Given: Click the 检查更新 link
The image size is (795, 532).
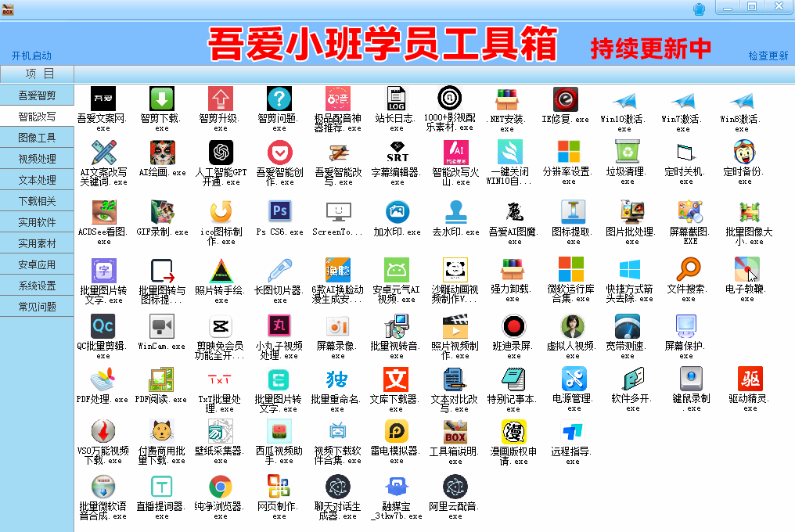Looking at the screenshot, I should [768, 56].
